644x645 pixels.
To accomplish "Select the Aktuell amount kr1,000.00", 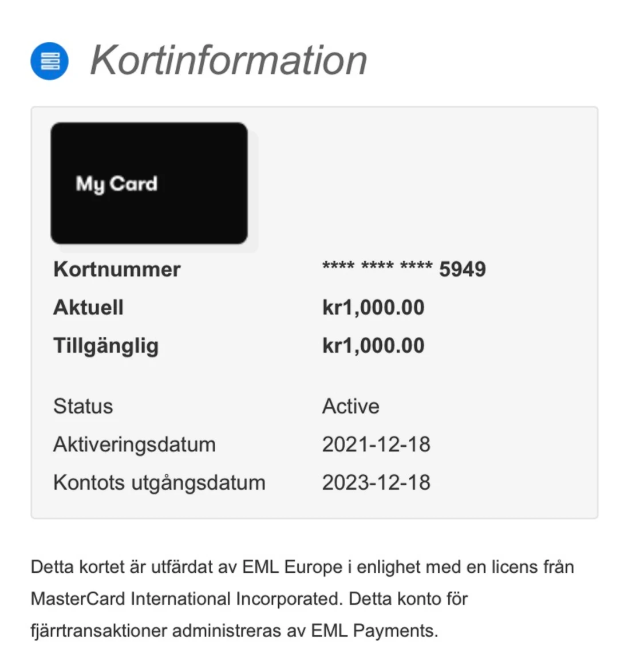I will [x=373, y=308].
